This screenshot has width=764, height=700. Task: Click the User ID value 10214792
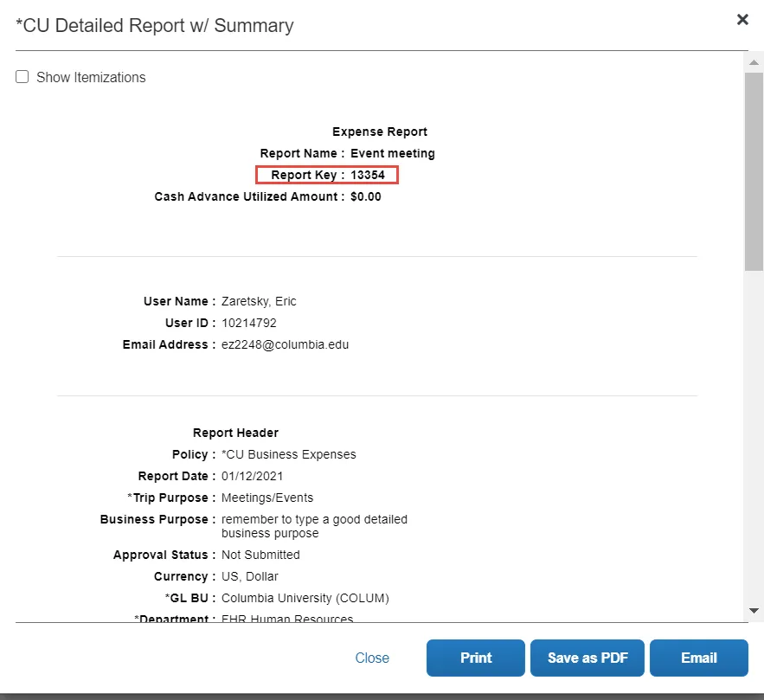point(249,323)
